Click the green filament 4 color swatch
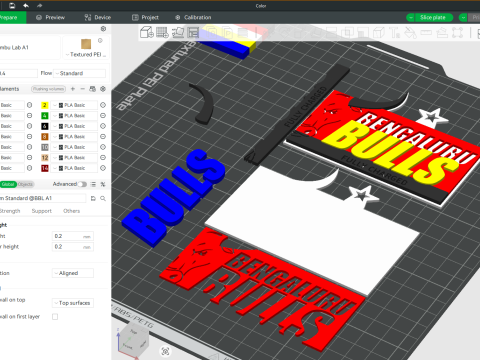 point(45,116)
